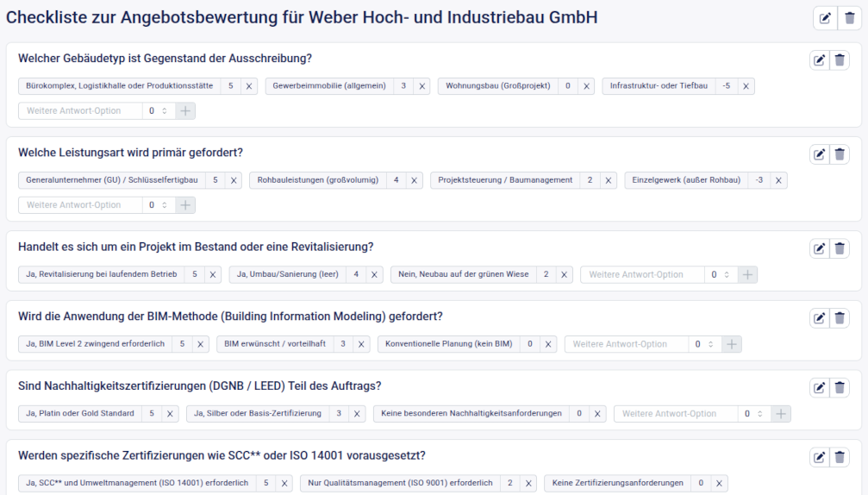Edit the Nachhaltigkeitszertifizierungen question

coord(819,387)
